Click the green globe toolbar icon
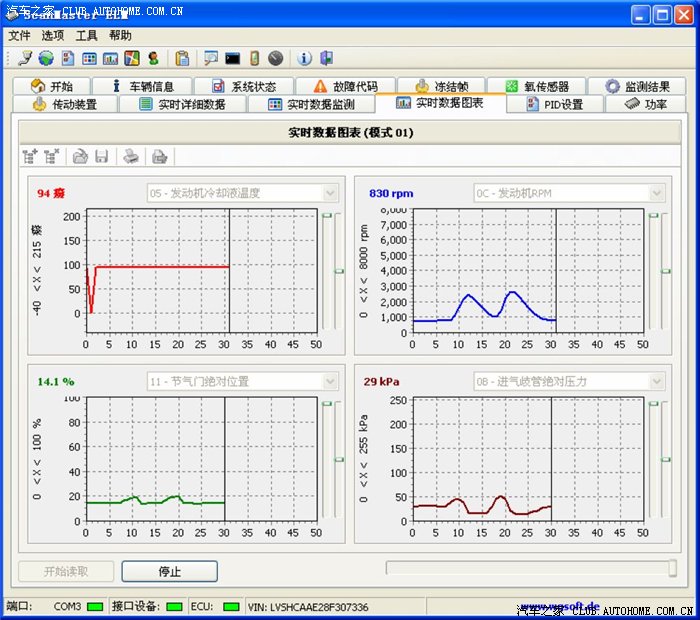This screenshot has height=620, width=700. 46,58
